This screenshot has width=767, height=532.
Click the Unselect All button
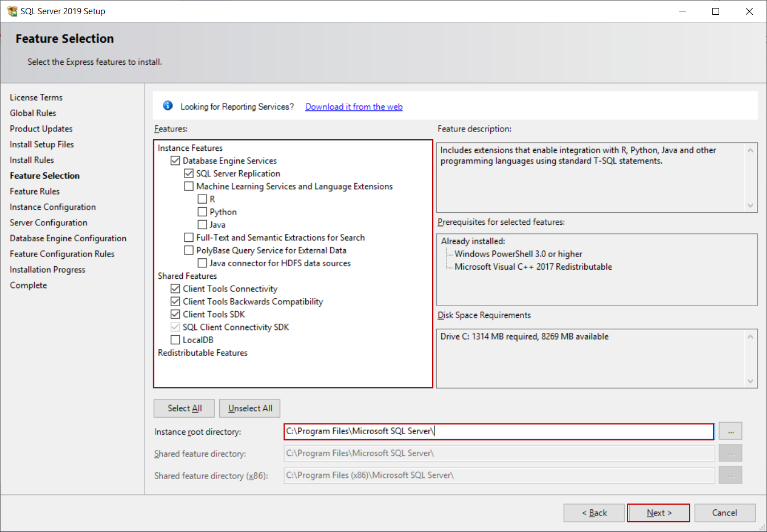(x=249, y=408)
